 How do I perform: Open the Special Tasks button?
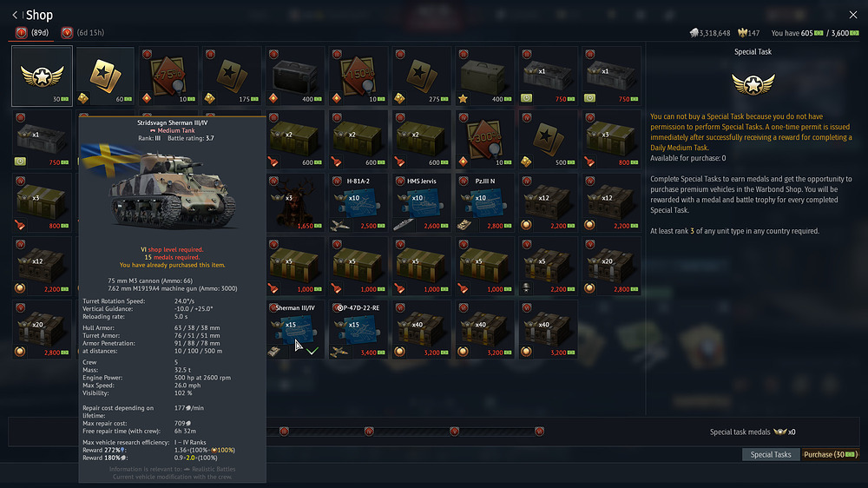click(x=770, y=454)
